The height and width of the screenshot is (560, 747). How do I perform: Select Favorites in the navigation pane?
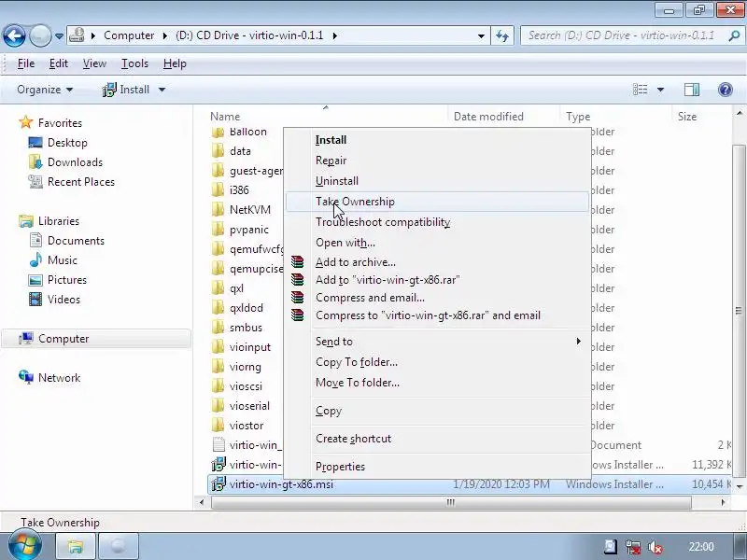pos(60,123)
